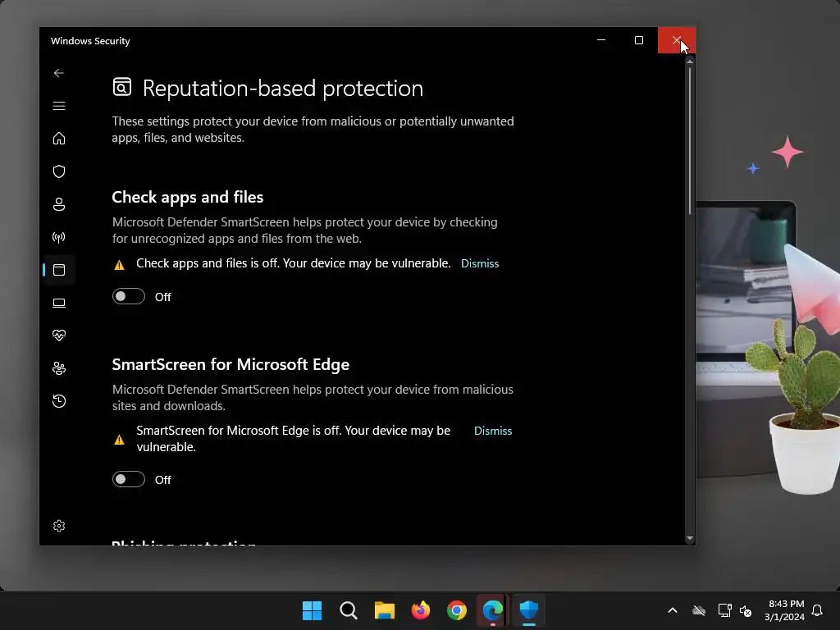Click warning icon beside SmartScreen for Edge message
This screenshot has width=840, height=630.
pyautogui.click(x=120, y=440)
